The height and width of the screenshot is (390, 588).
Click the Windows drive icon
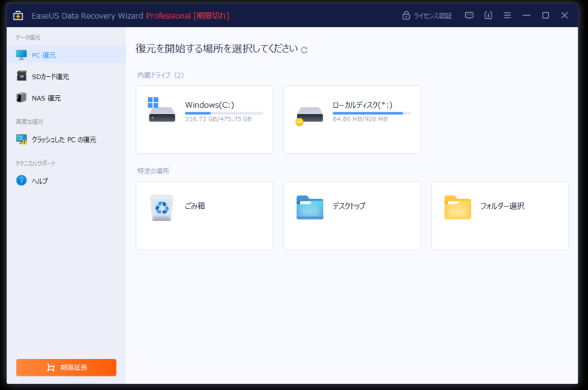coord(161,109)
